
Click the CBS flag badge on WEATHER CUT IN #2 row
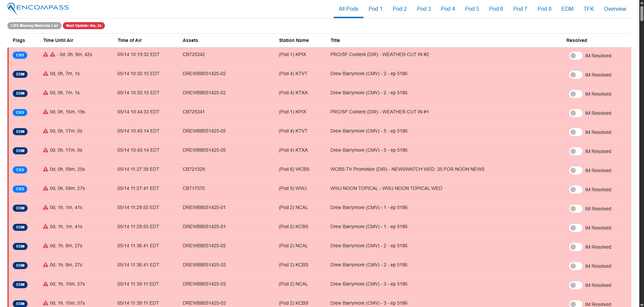click(20, 55)
